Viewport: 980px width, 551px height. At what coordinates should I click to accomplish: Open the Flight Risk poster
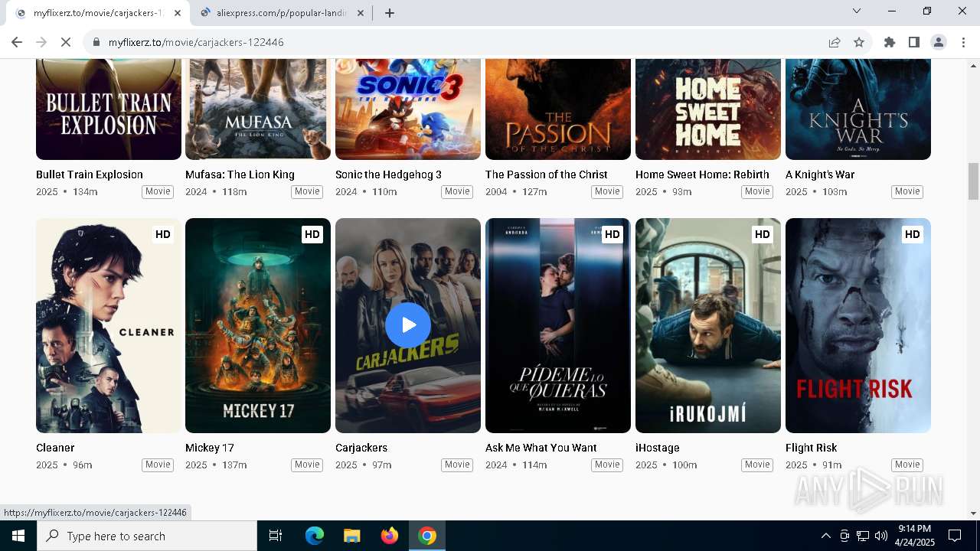coord(858,325)
